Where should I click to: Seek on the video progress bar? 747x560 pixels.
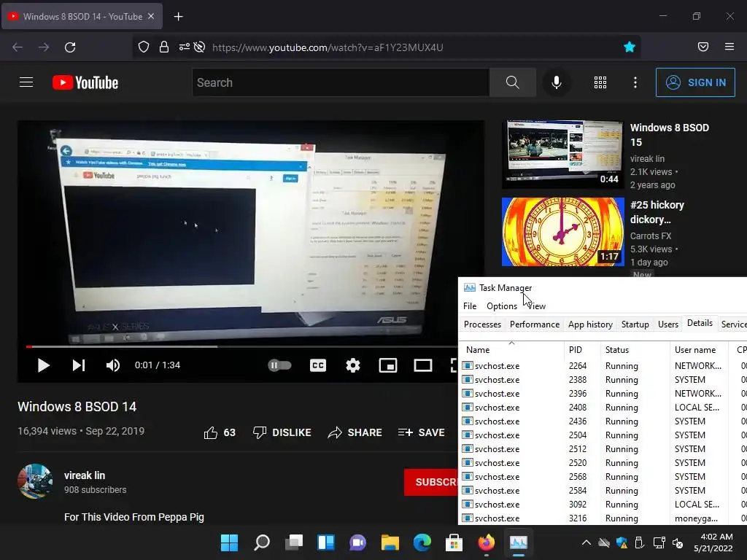click(x=241, y=346)
